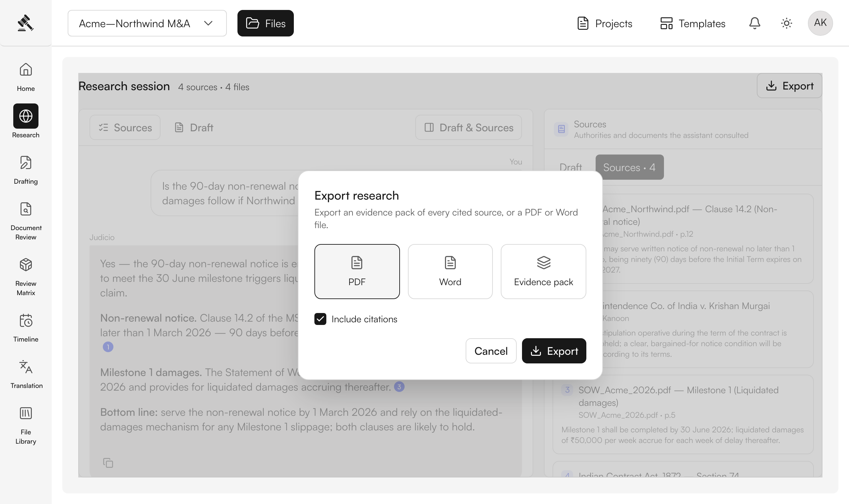Open Review Matrix cube icon

coord(26,265)
